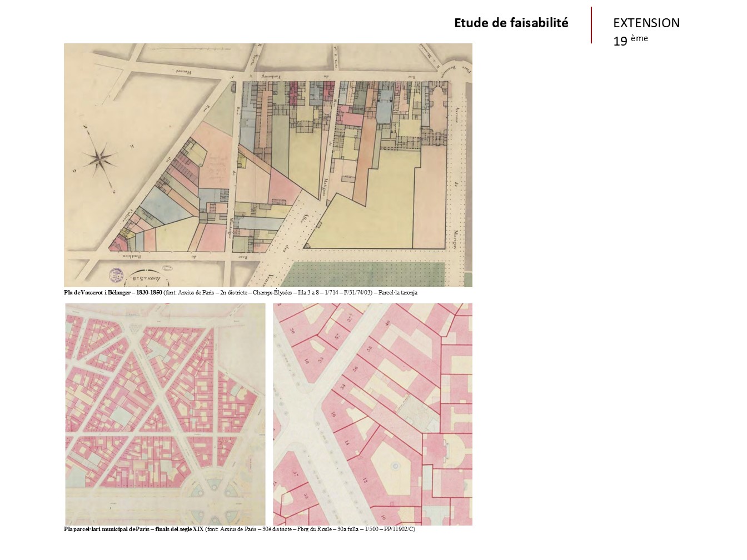Image resolution: width=747 pixels, height=560 pixels.
Task: Click the circular fountain in courtyard of parcel 12
Action: (x=395, y=466)
